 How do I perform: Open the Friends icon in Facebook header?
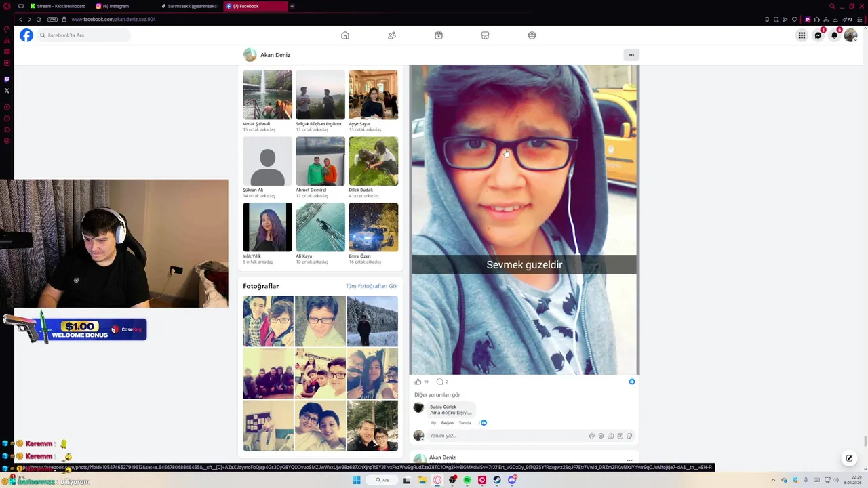click(392, 35)
